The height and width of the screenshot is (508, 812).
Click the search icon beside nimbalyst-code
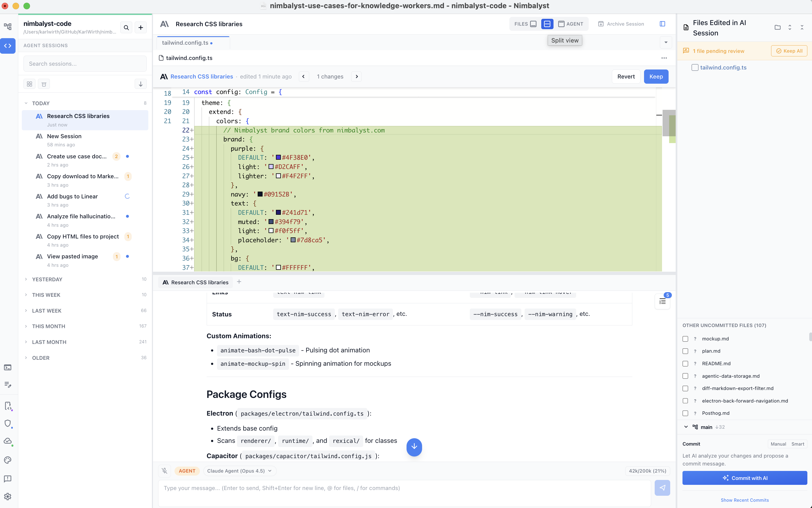[126, 28]
